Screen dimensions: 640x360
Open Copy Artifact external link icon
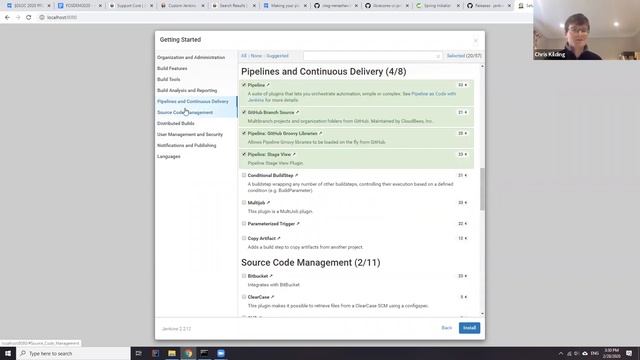279,238
